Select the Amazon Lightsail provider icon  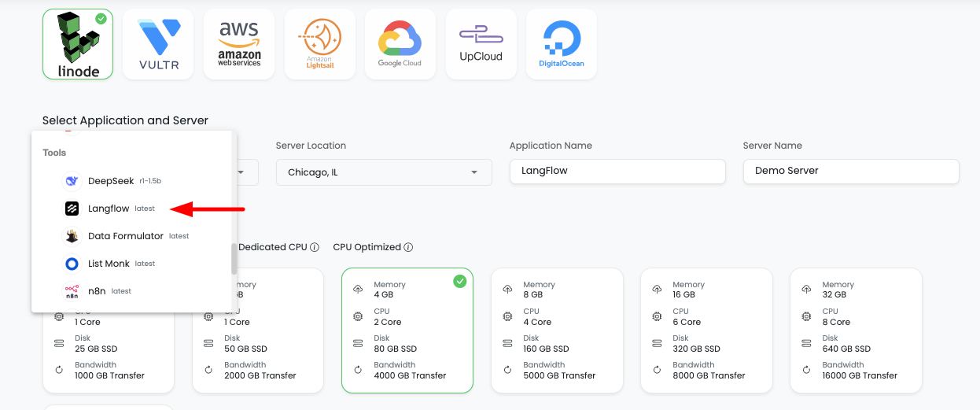point(319,45)
